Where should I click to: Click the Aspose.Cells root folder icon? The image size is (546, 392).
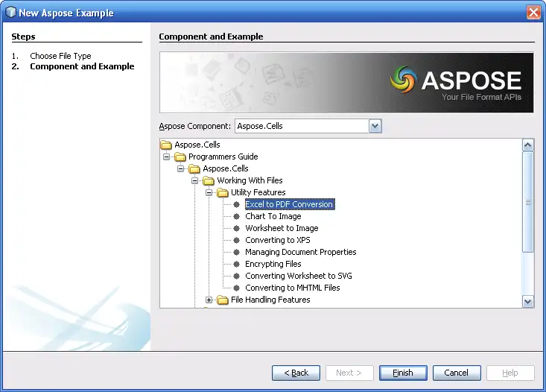166,145
